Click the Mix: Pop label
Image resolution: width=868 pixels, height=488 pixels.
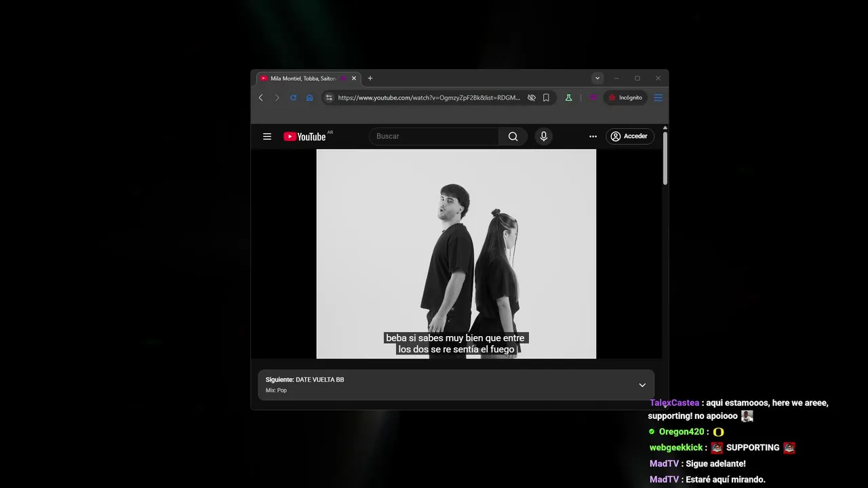coord(276,390)
